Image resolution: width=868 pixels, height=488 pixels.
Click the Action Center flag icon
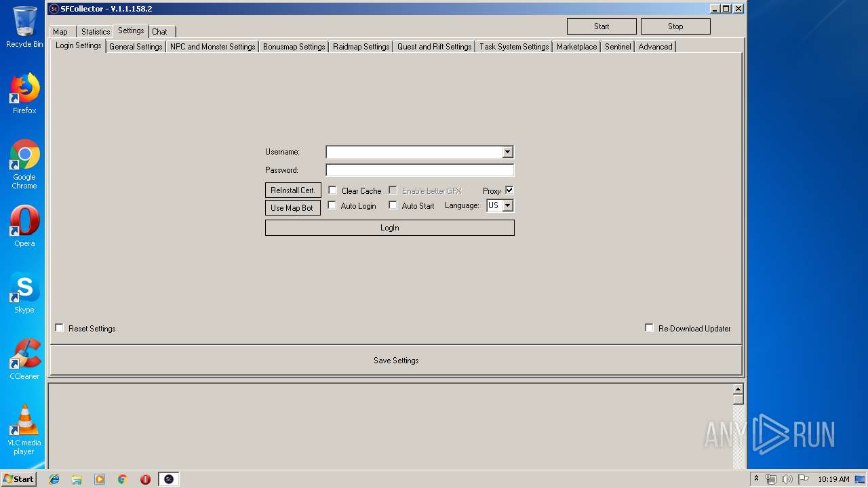click(803, 479)
